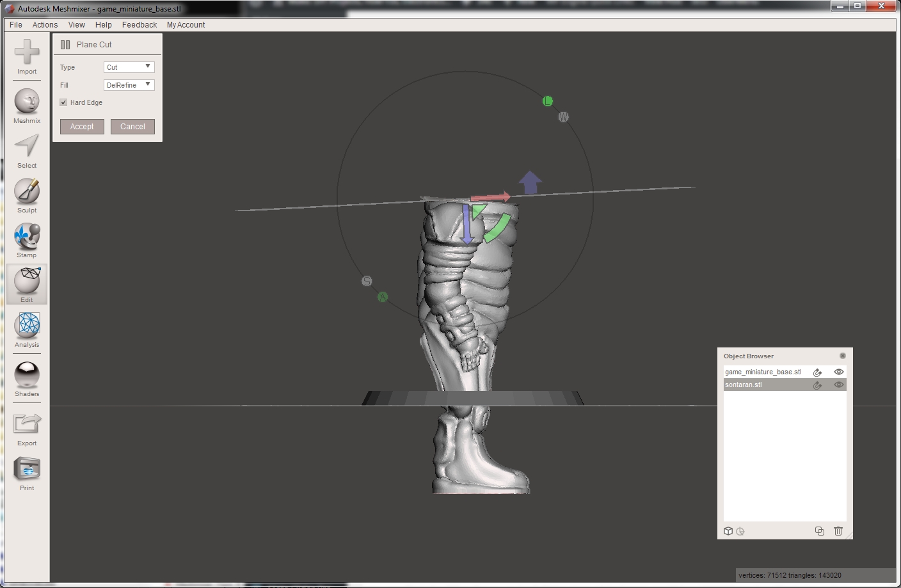Open the Meshmix tool
This screenshot has width=901, height=588.
tap(27, 101)
